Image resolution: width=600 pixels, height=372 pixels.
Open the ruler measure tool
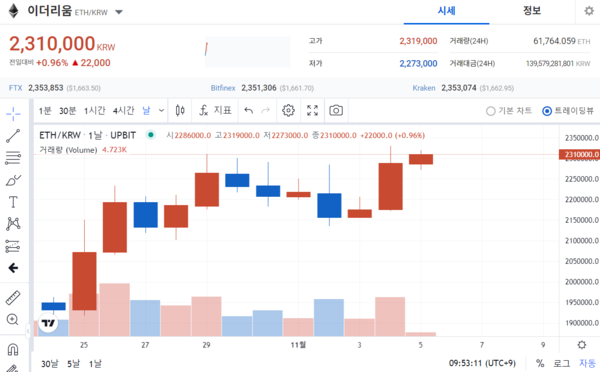pyautogui.click(x=13, y=297)
